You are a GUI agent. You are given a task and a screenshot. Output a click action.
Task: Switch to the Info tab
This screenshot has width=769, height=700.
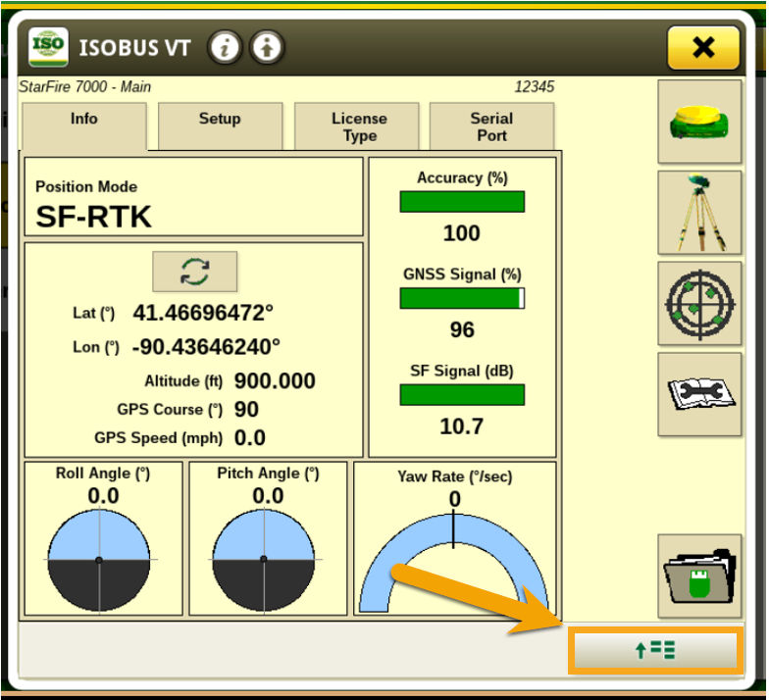(x=84, y=126)
